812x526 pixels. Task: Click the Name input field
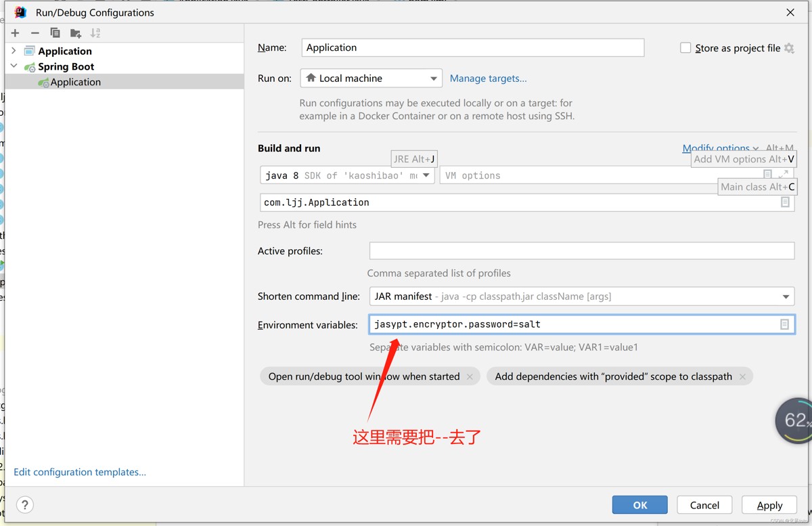(472, 47)
